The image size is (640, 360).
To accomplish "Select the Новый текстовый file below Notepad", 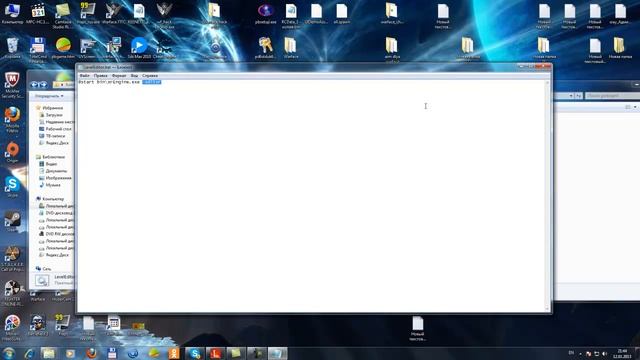I will (417, 329).
